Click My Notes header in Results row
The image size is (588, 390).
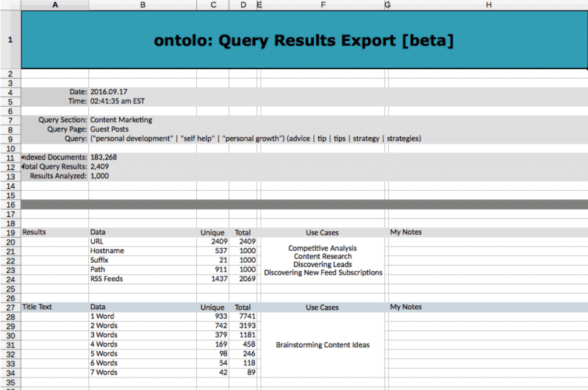pyautogui.click(x=406, y=232)
